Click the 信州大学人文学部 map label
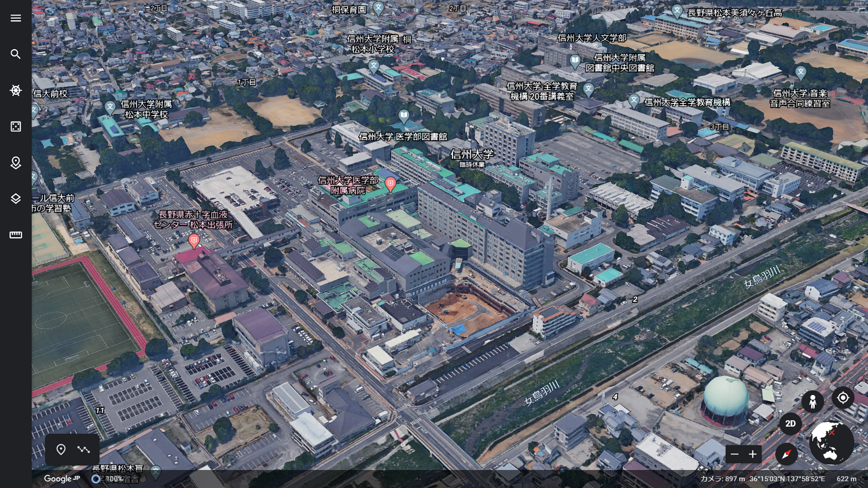 (592, 38)
